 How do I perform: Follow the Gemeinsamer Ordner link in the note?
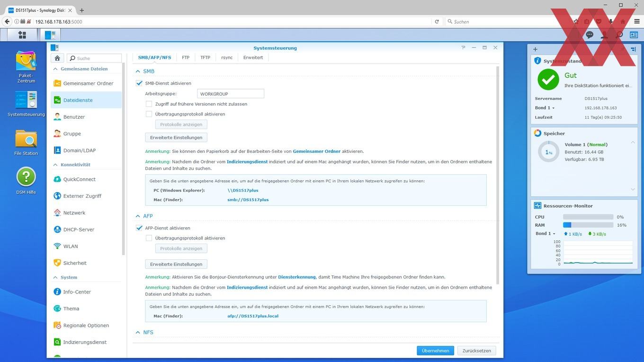point(317,151)
